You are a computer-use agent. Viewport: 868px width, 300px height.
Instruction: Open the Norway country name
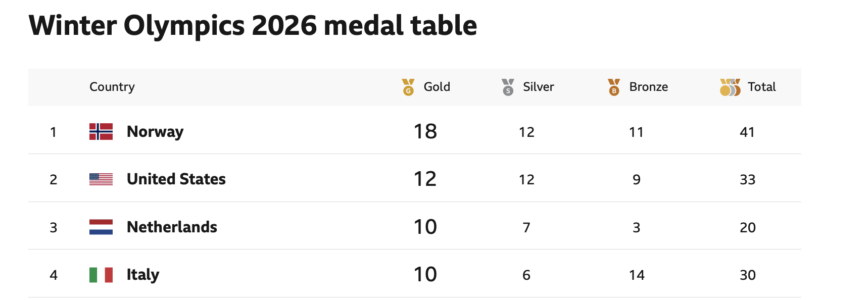pyautogui.click(x=155, y=132)
